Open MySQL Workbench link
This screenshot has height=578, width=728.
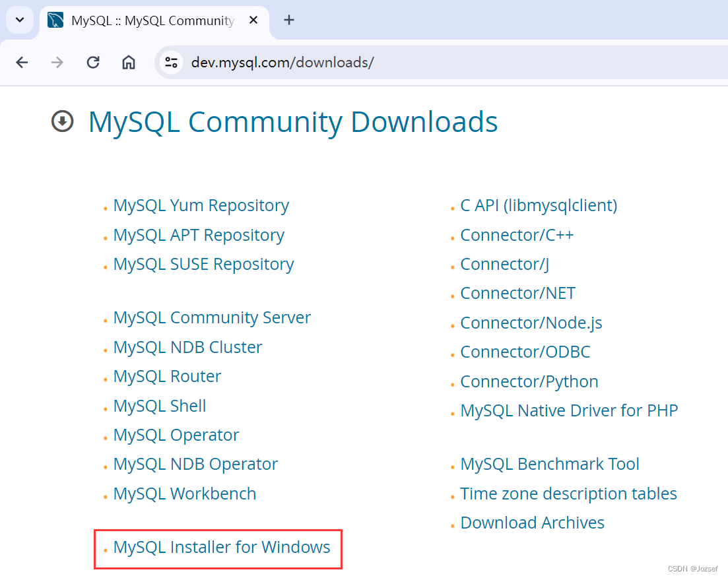tap(185, 494)
